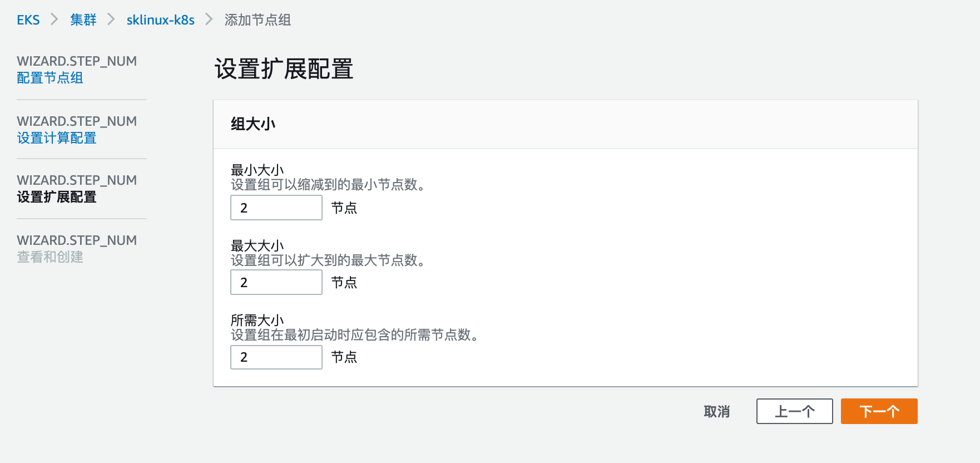Viewport: 980px width, 463px height.
Task: Click the 设置组可以缩减到的最小节点数 description text
Action: tap(328, 185)
